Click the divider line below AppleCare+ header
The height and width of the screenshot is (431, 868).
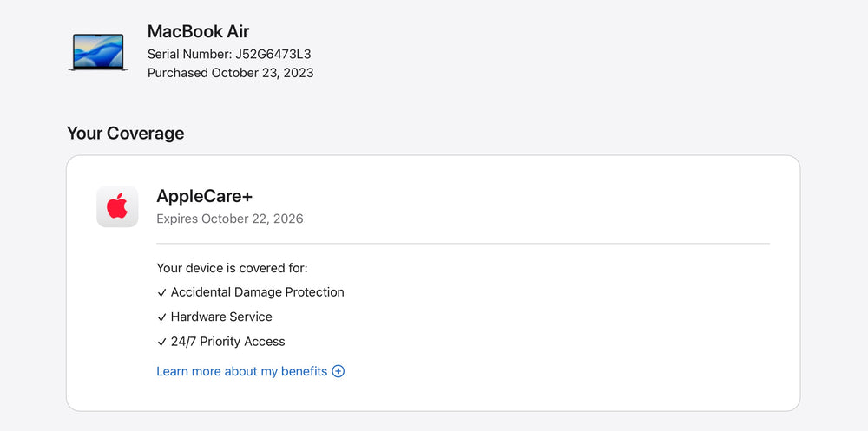tap(463, 244)
